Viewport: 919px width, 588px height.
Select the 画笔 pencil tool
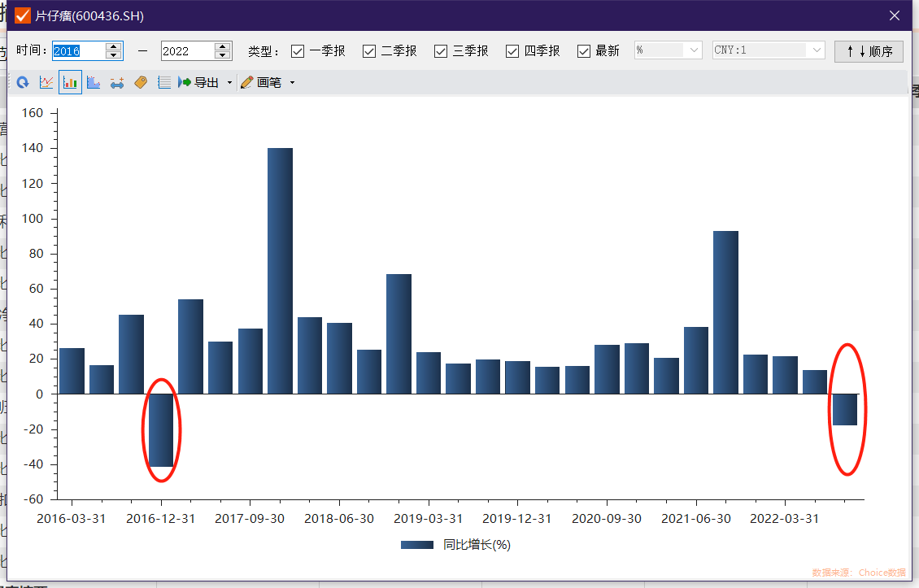pos(261,83)
